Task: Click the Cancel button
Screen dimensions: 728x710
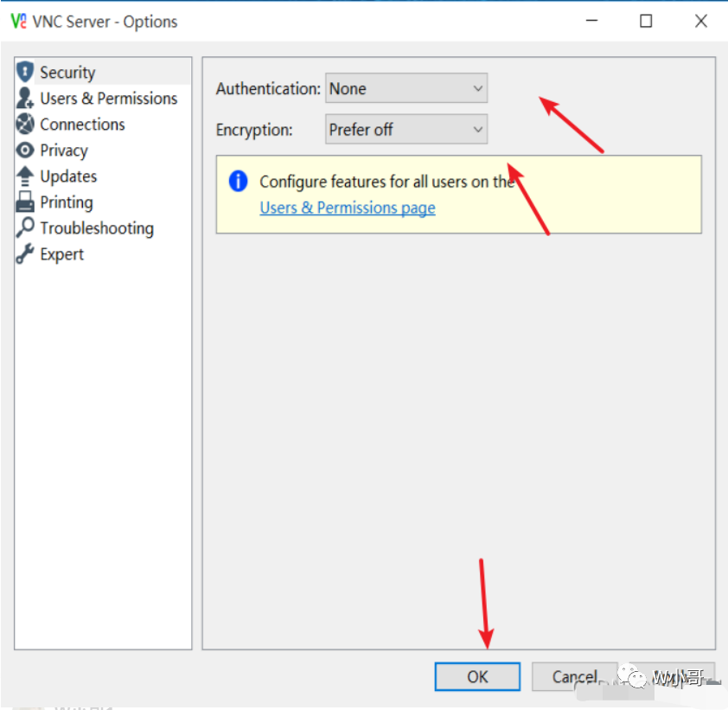Action: coord(574,676)
